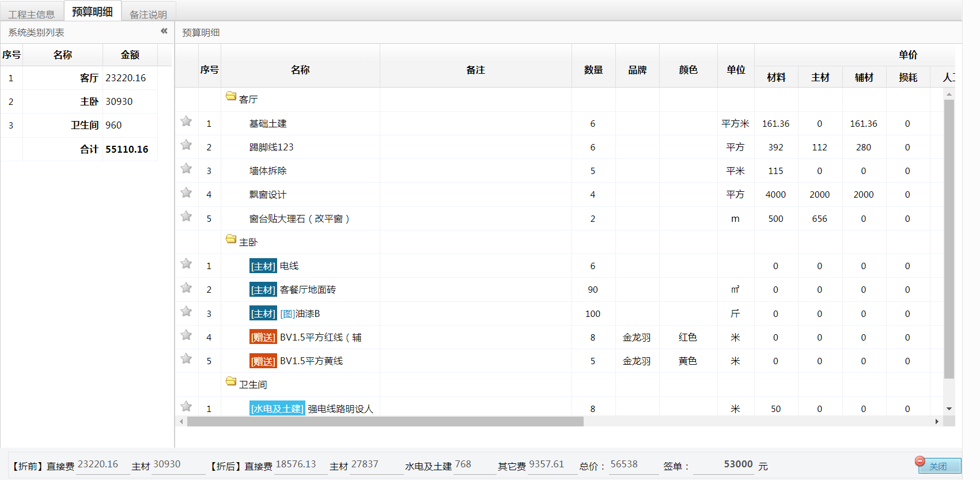
Task: Open the [图]油漆B image link
Action: [x=287, y=314]
